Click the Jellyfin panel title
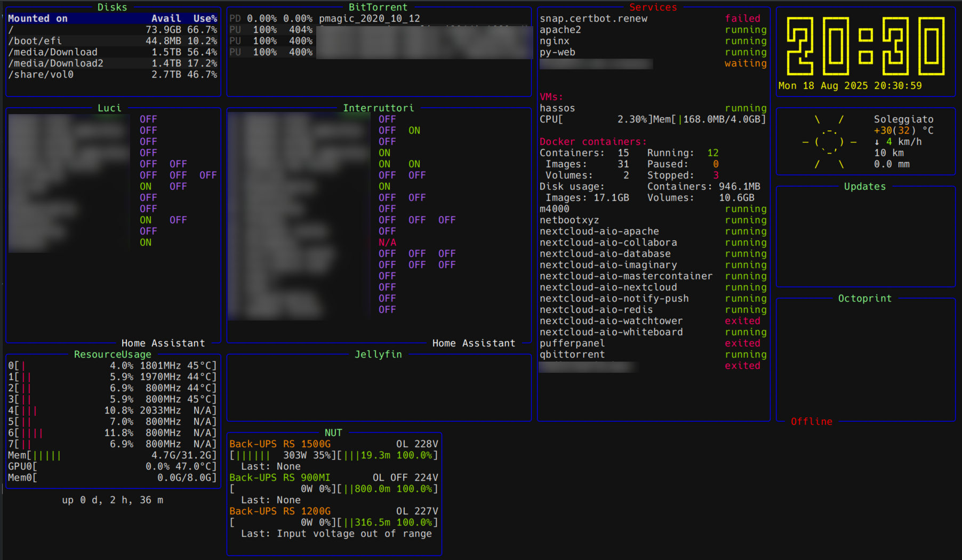The height and width of the screenshot is (560, 962). (x=378, y=355)
